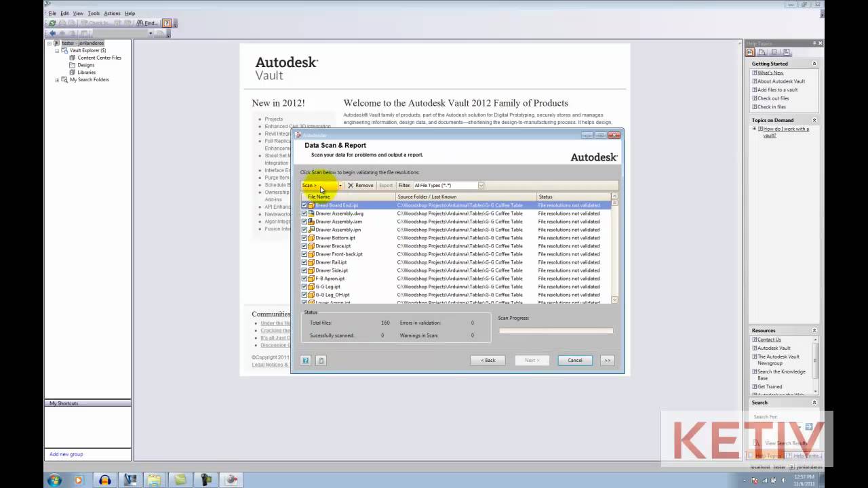Click the Cancel button in the dialog

tap(575, 360)
